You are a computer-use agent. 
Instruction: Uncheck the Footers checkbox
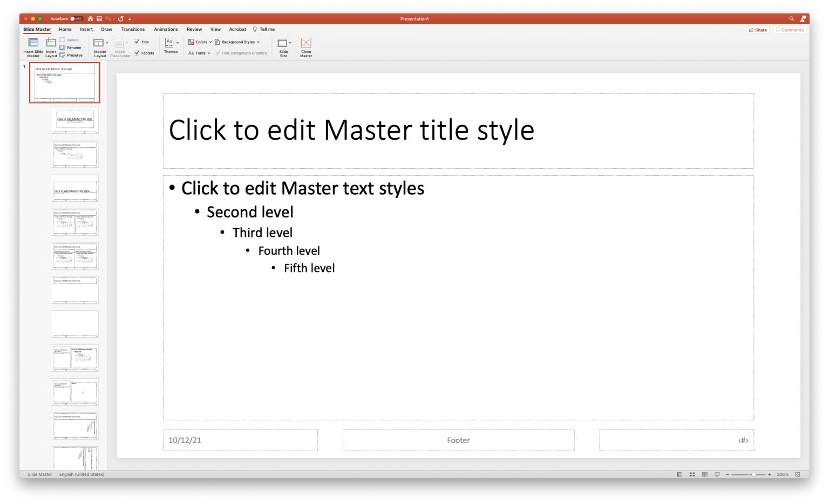coord(137,53)
